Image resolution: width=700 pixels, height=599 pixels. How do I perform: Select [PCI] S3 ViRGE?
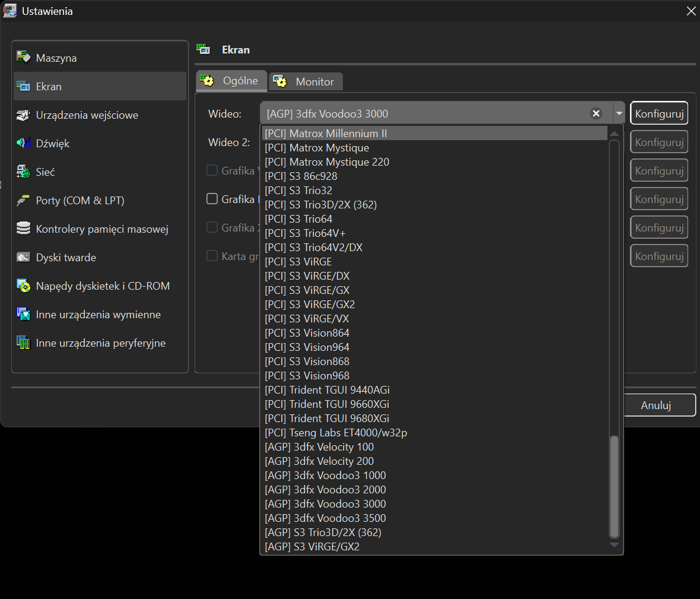434,261
